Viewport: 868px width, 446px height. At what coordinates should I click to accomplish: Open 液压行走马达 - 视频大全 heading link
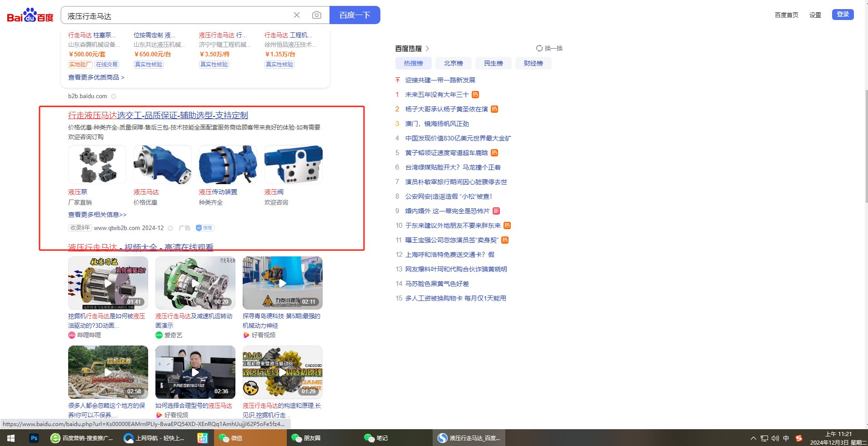pos(141,247)
